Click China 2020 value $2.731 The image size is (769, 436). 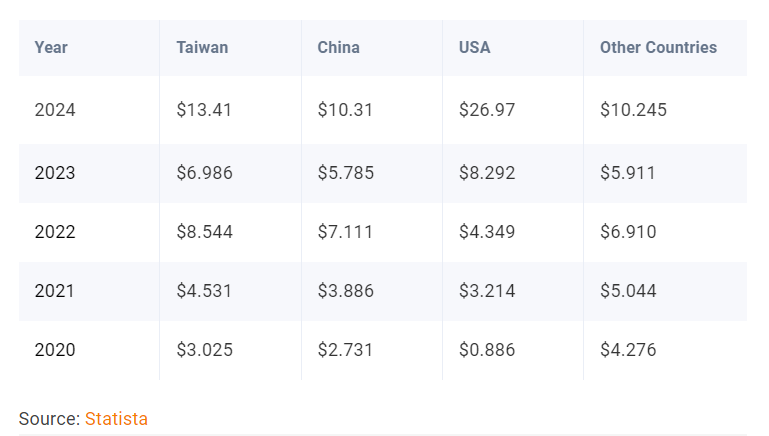tap(345, 350)
